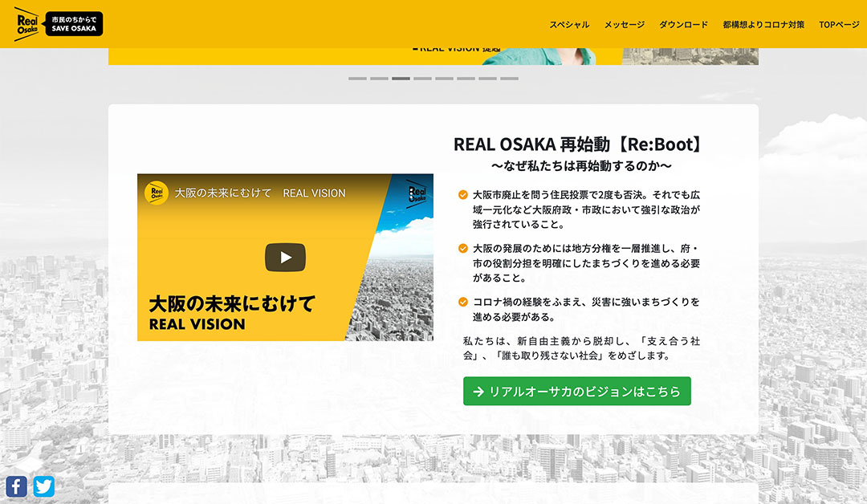Click the bullet text about 大阪の発展のためには地方分権

(x=586, y=263)
